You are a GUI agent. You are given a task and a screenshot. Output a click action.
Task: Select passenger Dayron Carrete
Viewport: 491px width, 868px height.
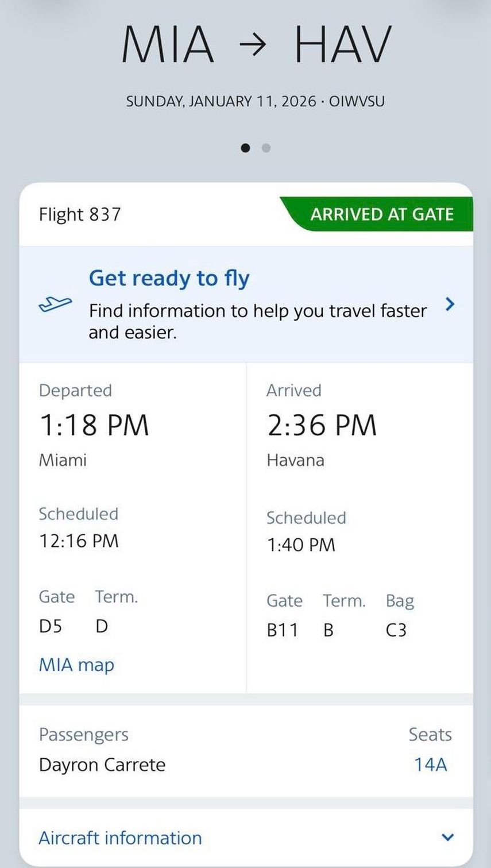tap(102, 765)
